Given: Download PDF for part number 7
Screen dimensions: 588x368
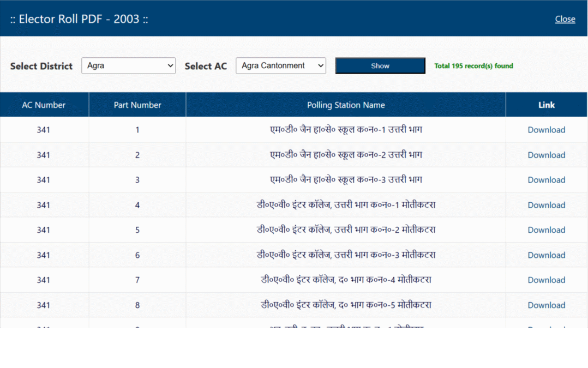Looking at the screenshot, I should 546,280.
